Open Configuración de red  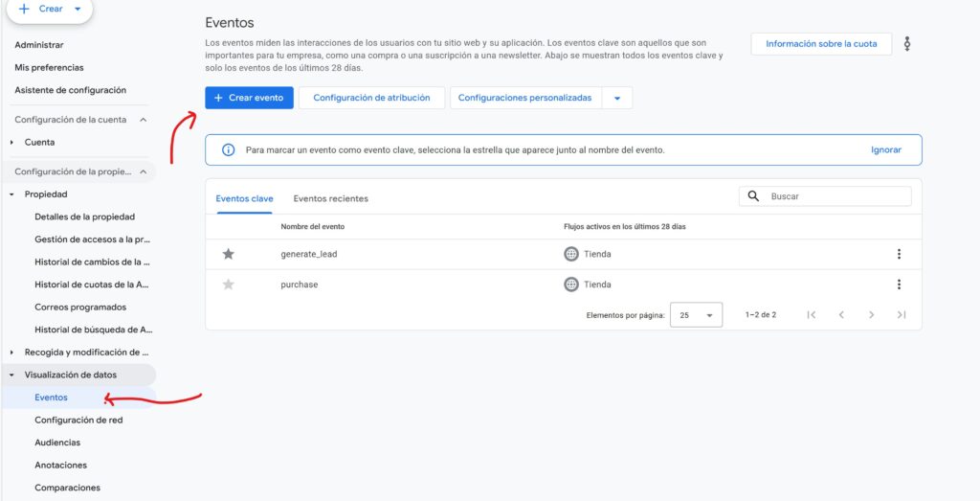78,421
